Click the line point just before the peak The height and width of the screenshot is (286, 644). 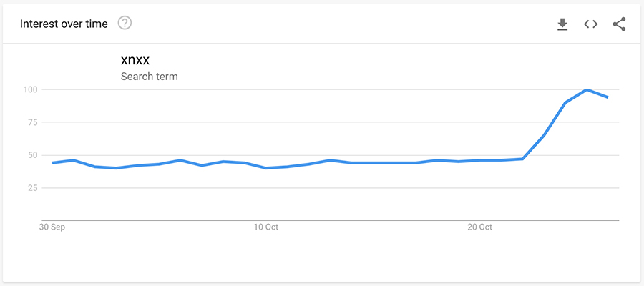point(565,103)
